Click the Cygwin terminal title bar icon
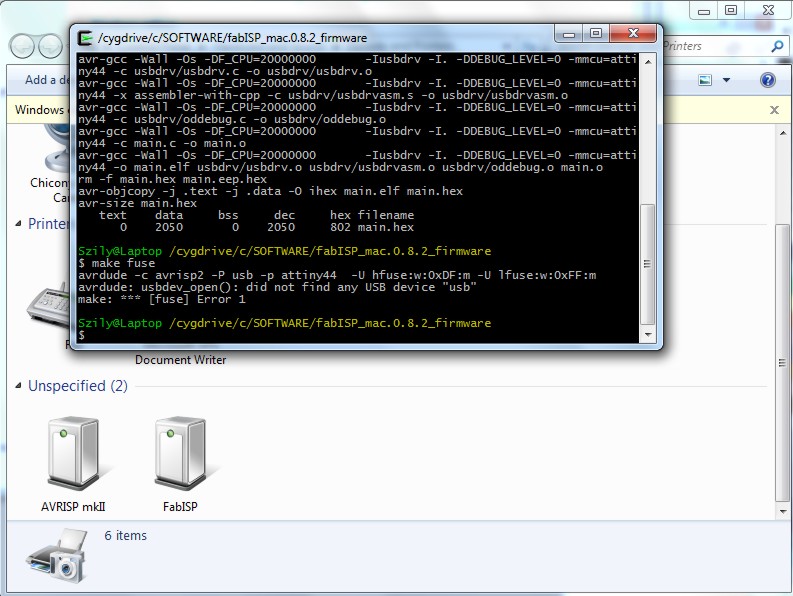793x596 pixels. 85,38
